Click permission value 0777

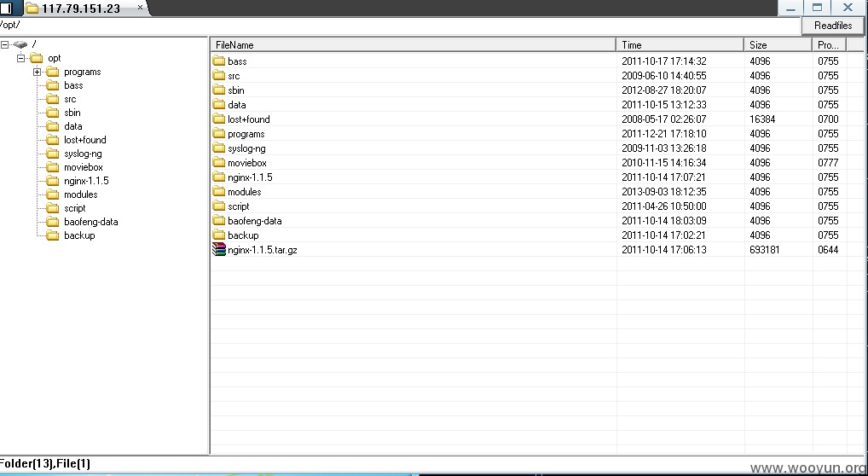pos(828,163)
